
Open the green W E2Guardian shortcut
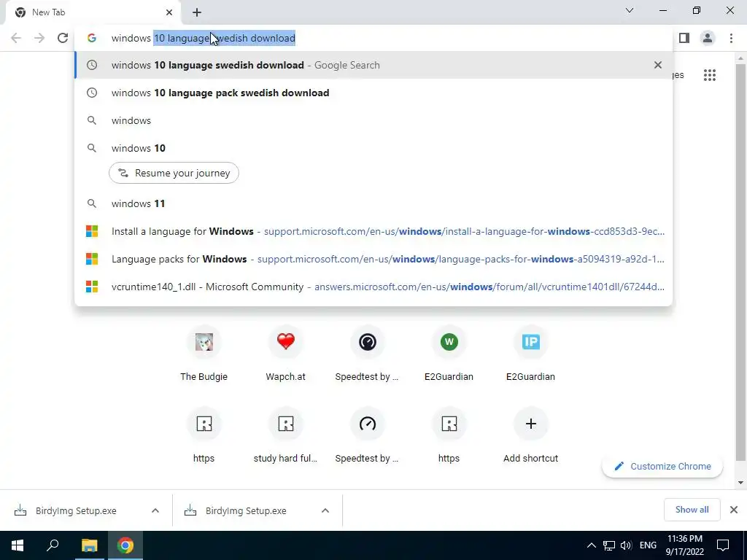449,355
